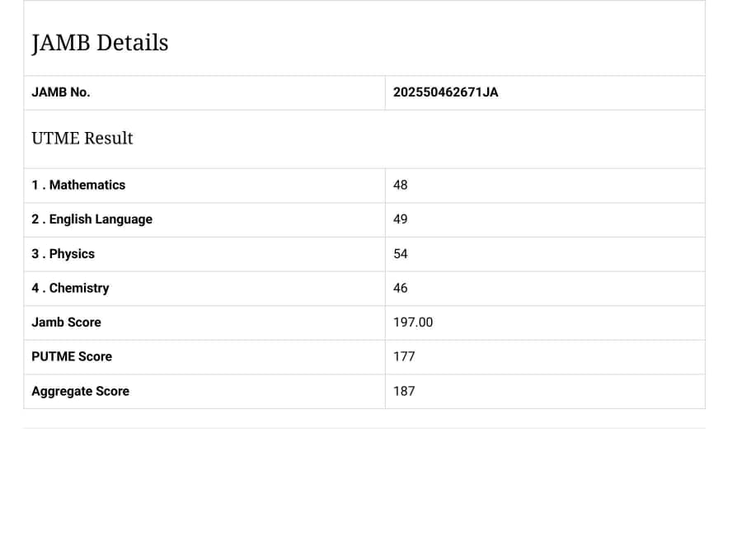Viewport: 756px width, 546px height.
Task: Click the Chemistry subject label
Action: click(70, 288)
